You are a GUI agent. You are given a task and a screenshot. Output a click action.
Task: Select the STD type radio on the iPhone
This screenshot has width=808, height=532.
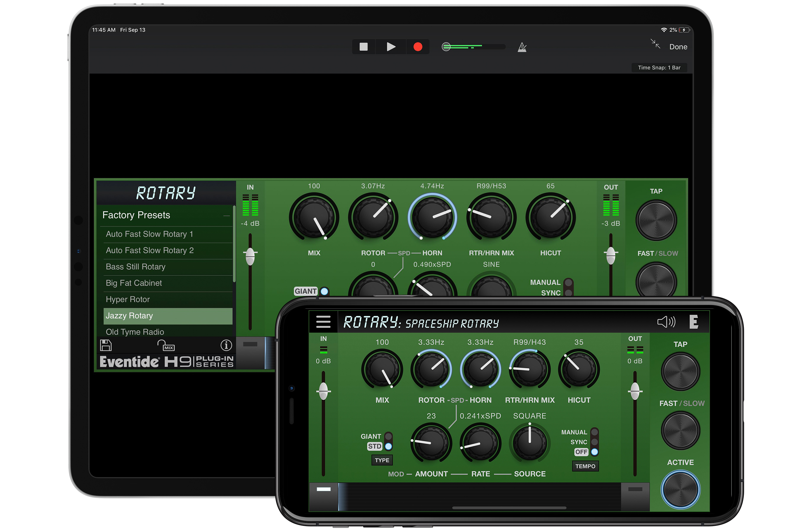tap(388, 447)
